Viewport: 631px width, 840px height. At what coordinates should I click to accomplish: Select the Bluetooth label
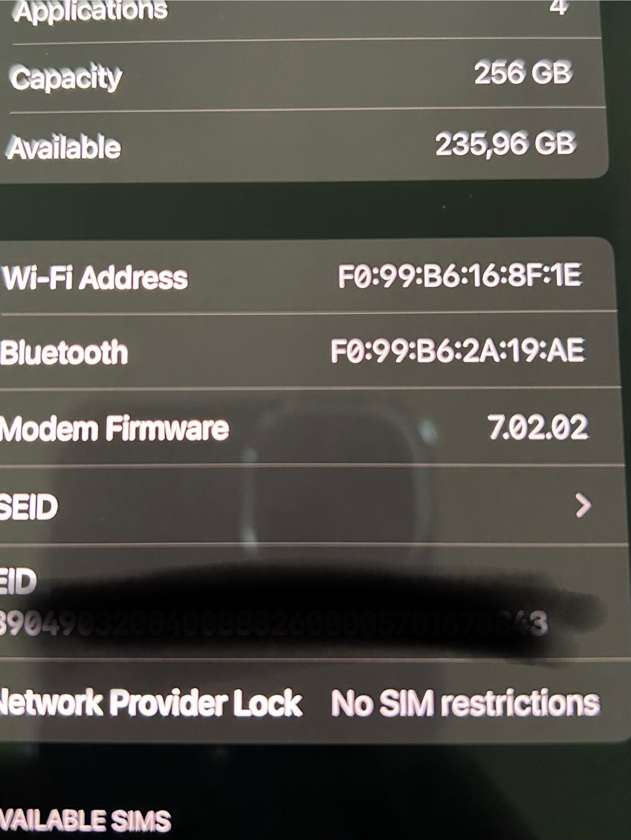64,352
